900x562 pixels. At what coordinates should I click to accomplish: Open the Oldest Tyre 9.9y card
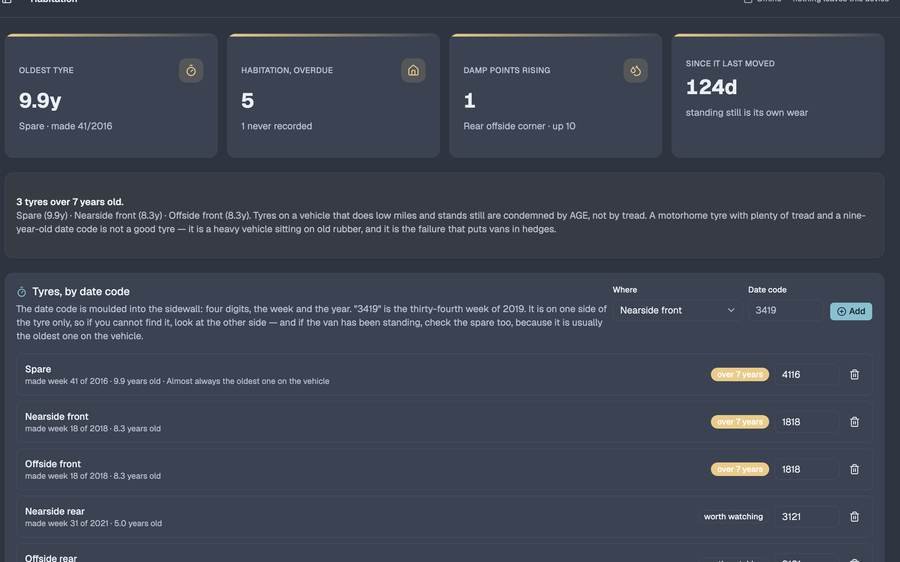tap(111, 95)
